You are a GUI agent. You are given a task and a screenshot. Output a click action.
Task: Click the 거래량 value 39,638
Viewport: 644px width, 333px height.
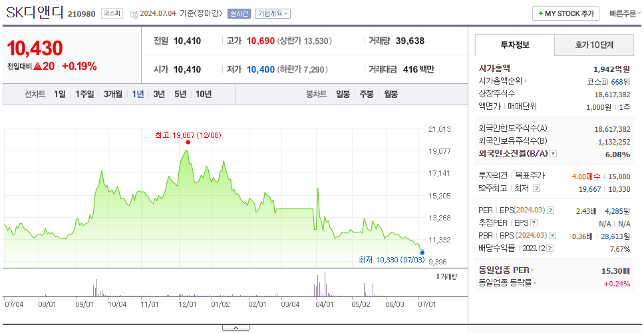(410, 41)
